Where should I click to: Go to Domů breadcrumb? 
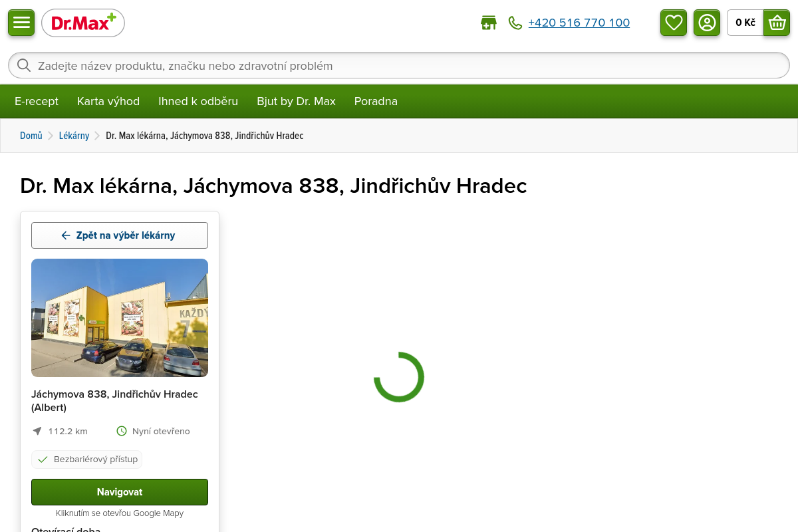tap(31, 136)
